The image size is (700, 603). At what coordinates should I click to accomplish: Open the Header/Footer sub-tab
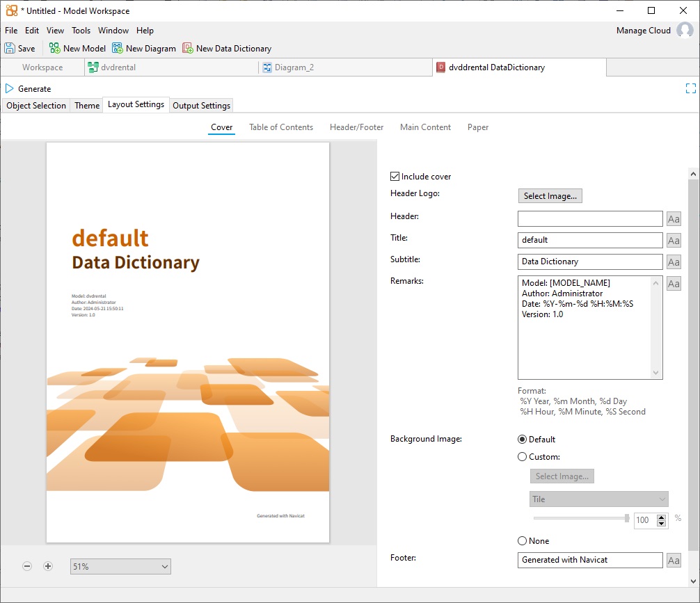pyautogui.click(x=356, y=127)
